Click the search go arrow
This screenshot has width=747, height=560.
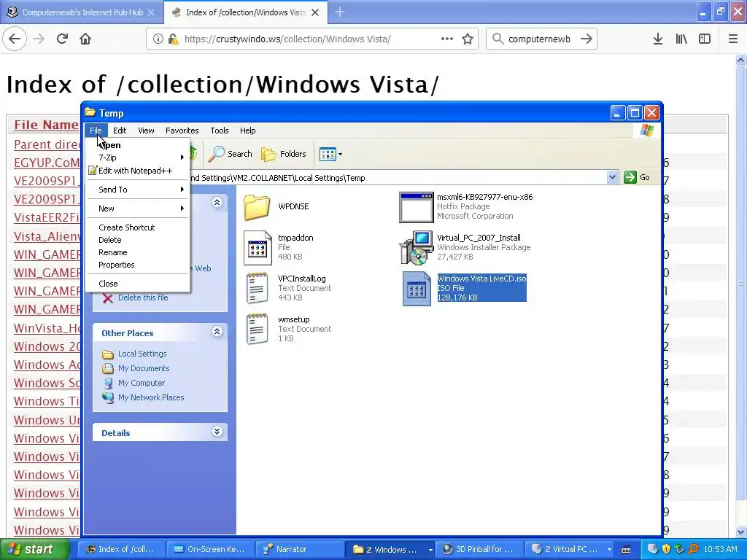coord(587,39)
